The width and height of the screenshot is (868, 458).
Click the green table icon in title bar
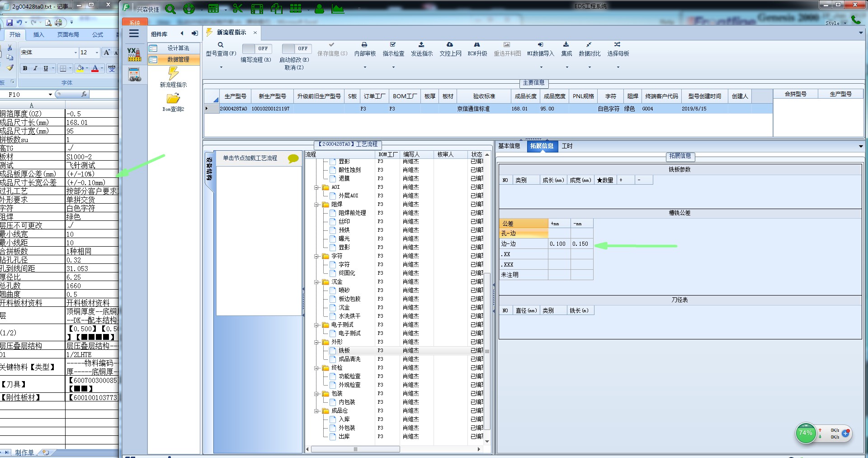pyautogui.click(x=213, y=8)
